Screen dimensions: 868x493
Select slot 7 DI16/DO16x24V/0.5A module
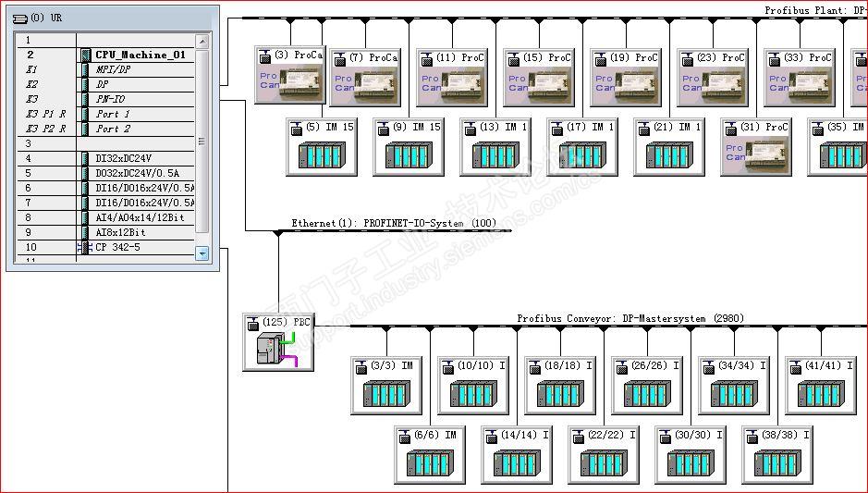click(x=105, y=203)
